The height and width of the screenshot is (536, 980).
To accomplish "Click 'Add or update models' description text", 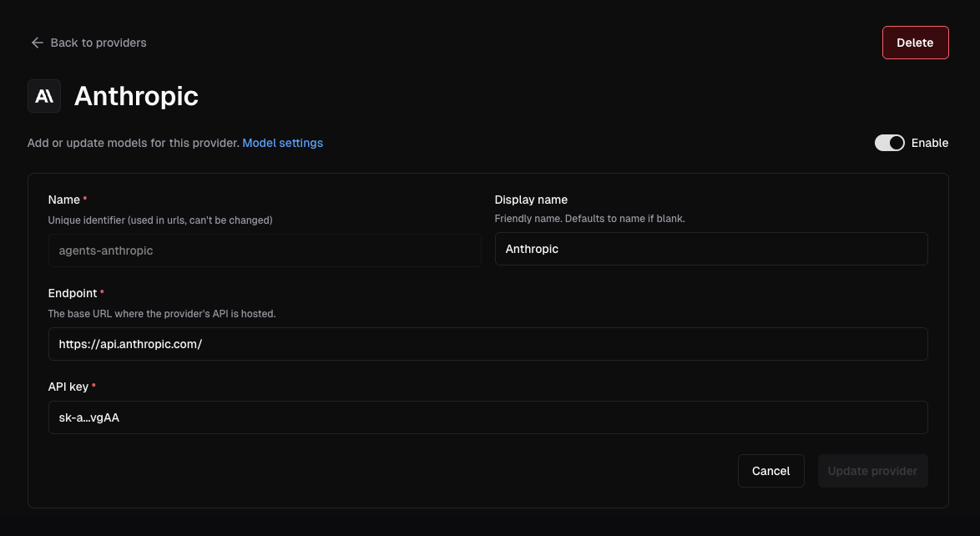I will coord(133,143).
